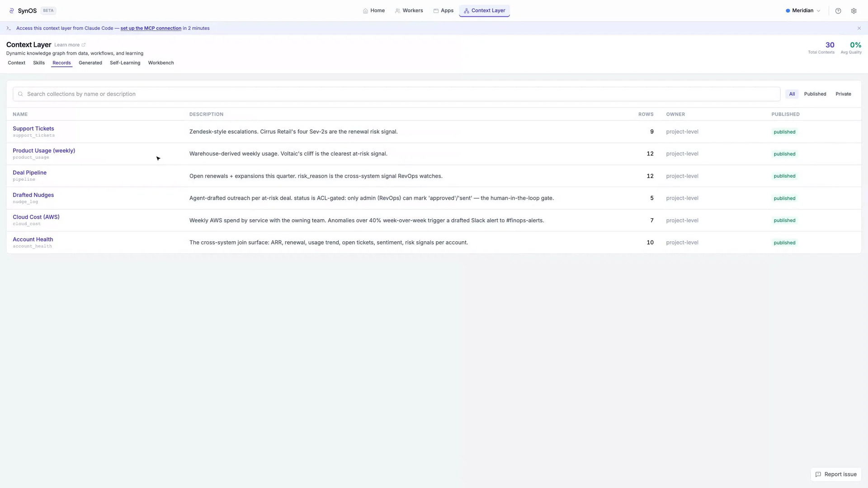
Task: Filter collections by Published
Action: pyautogui.click(x=815, y=94)
